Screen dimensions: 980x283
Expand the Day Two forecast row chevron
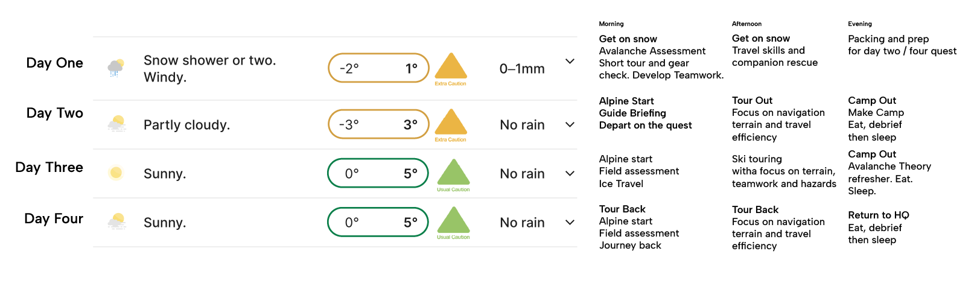[570, 125]
